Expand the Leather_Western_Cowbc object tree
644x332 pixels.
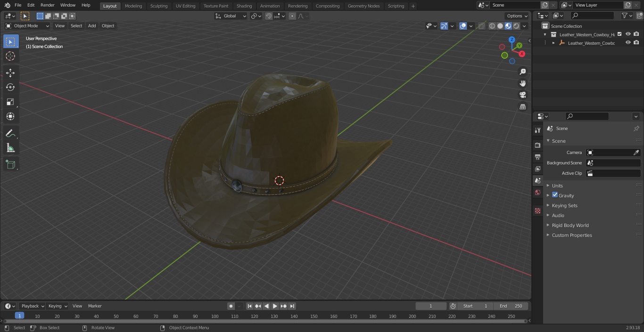(553, 43)
